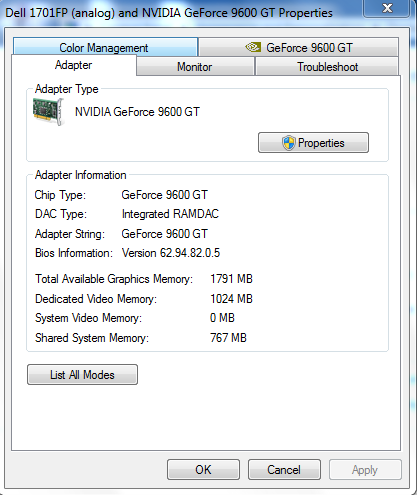Image resolution: width=417 pixels, height=495 pixels.
Task: Click the UAC shield icon on Properties button
Action: (x=288, y=143)
